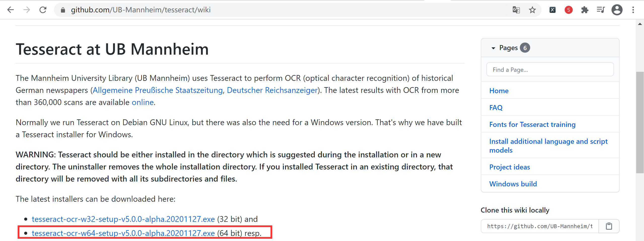Reload the current page

tap(43, 10)
